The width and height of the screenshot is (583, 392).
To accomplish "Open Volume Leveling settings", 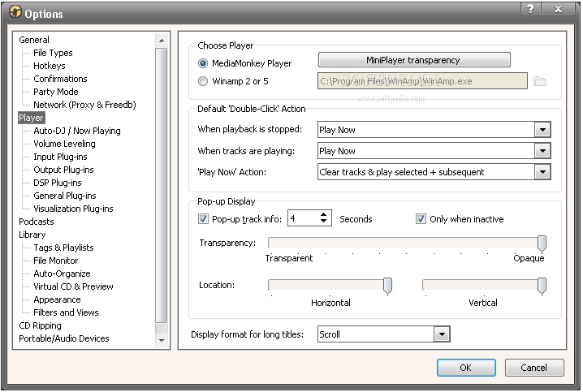I will pyautogui.click(x=64, y=144).
